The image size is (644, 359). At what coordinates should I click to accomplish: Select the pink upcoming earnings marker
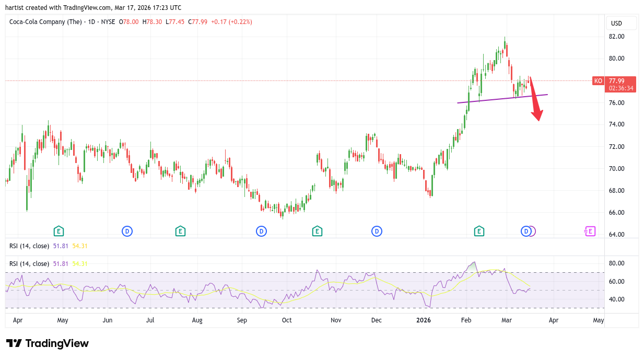590,231
